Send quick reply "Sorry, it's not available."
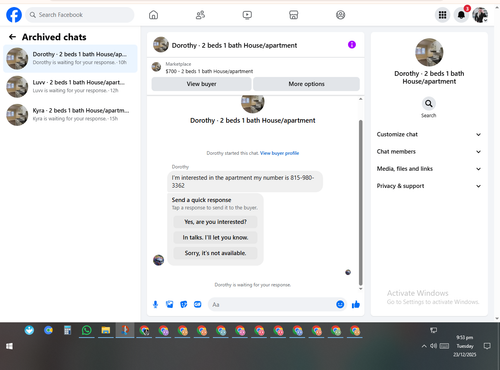 click(x=215, y=253)
